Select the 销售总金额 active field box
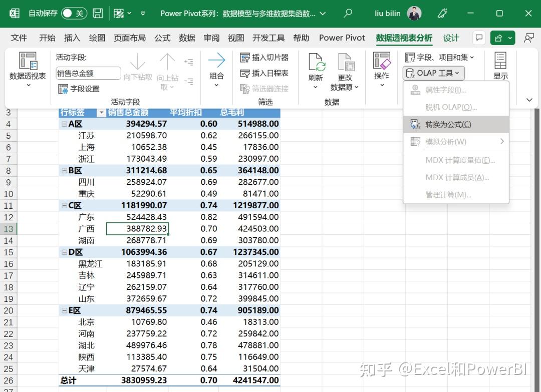The height and width of the screenshot is (392, 541). 88,73
